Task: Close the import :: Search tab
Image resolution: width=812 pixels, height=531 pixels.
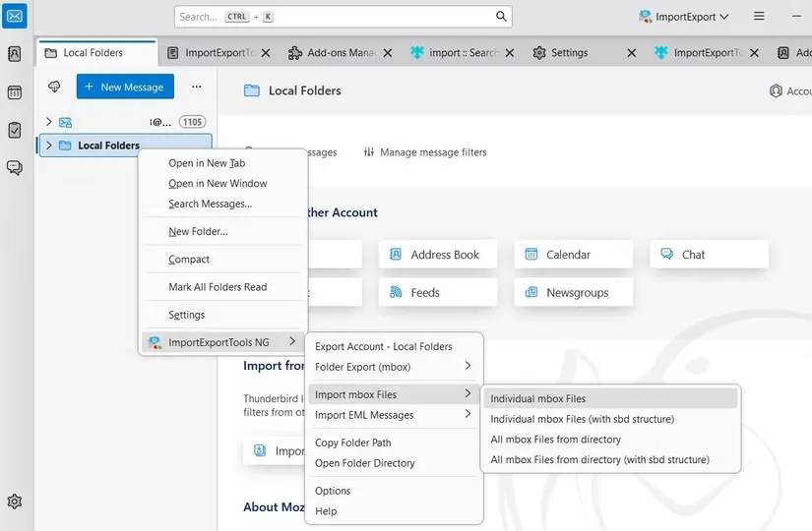Action: pos(510,53)
